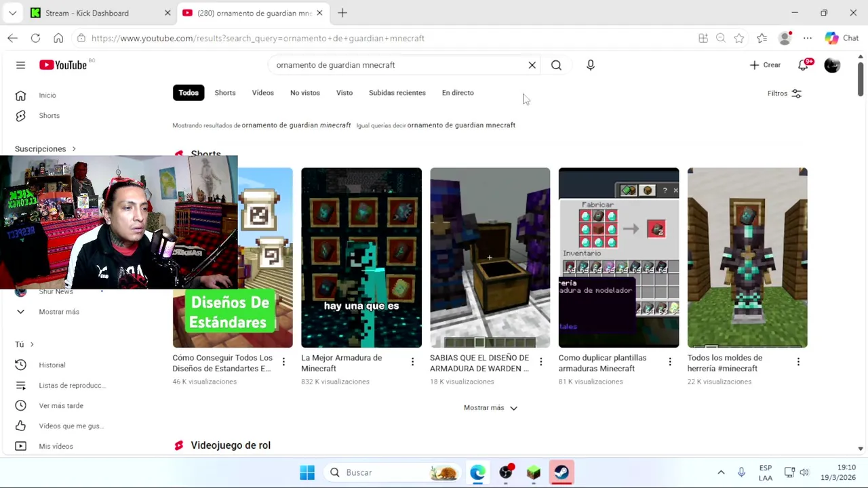Open the tab actions dropdown arrow

12,13
